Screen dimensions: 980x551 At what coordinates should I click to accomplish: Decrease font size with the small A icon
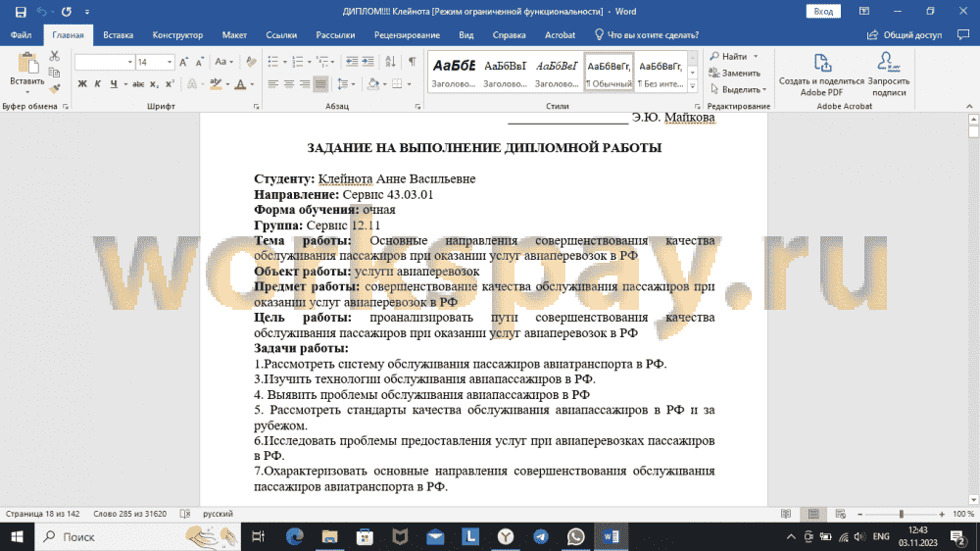(x=199, y=62)
